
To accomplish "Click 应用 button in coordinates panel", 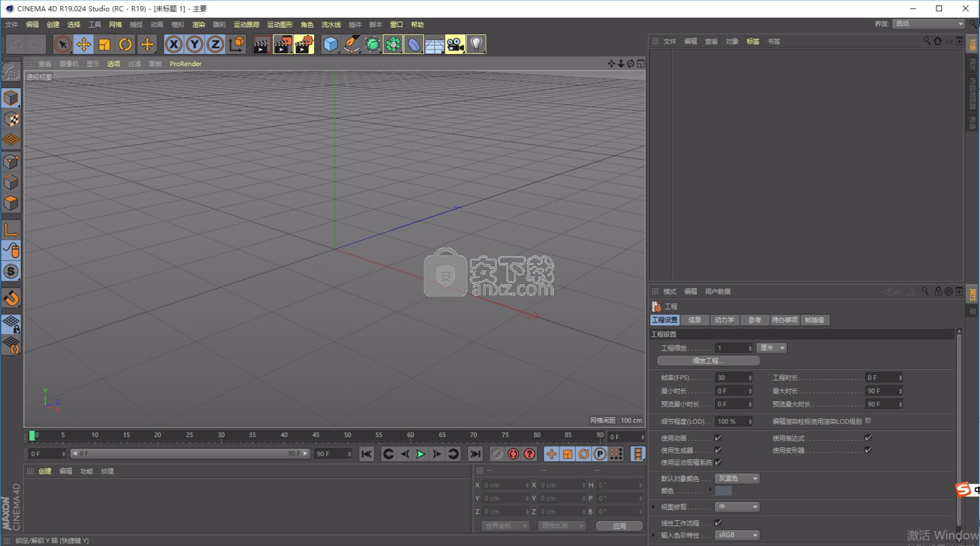I will coord(619,526).
